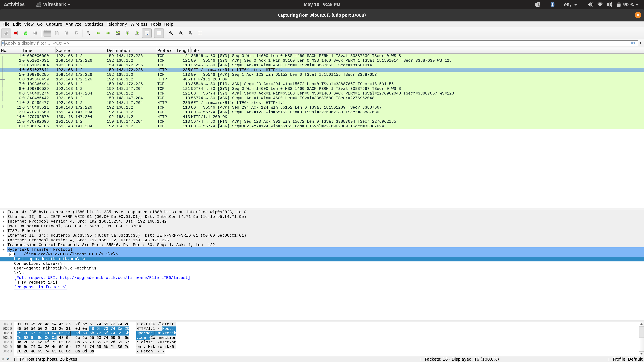The width and height of the screenshot is (644, 362).
Task: Open the Capture menu
Action: 54,24
